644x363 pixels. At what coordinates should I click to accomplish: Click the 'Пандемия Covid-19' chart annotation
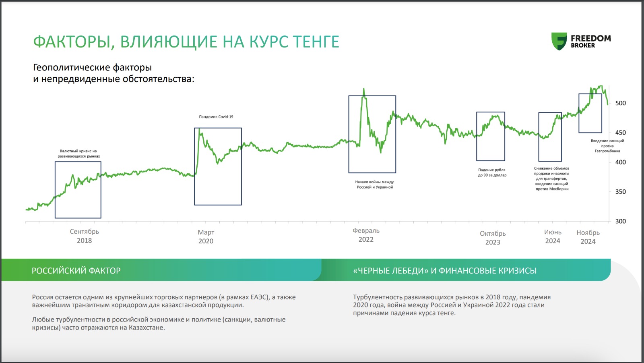point(216,117)
